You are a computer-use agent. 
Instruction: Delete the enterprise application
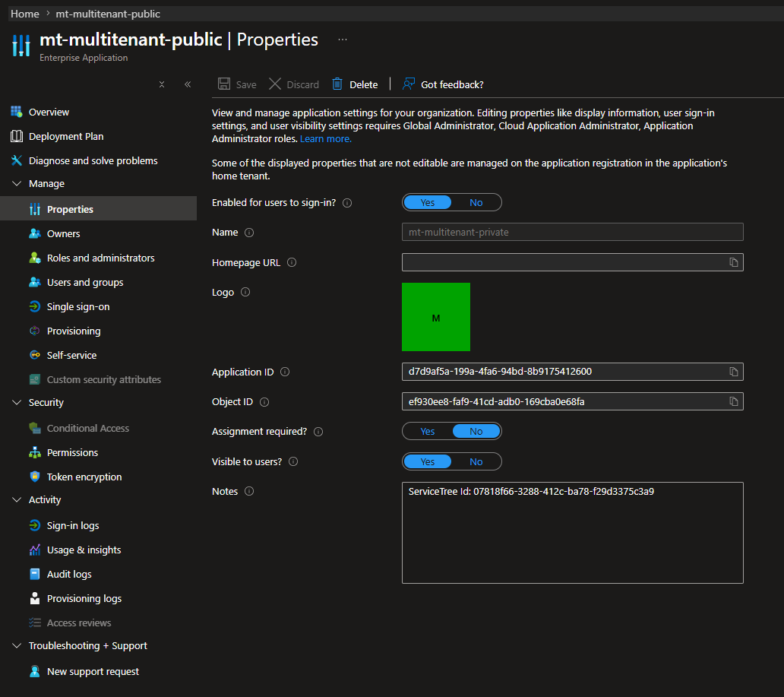(355, 84)
